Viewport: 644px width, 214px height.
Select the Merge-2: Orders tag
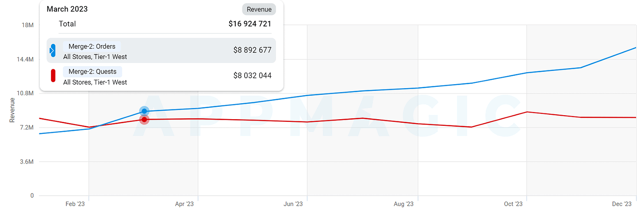click(92, 47)
